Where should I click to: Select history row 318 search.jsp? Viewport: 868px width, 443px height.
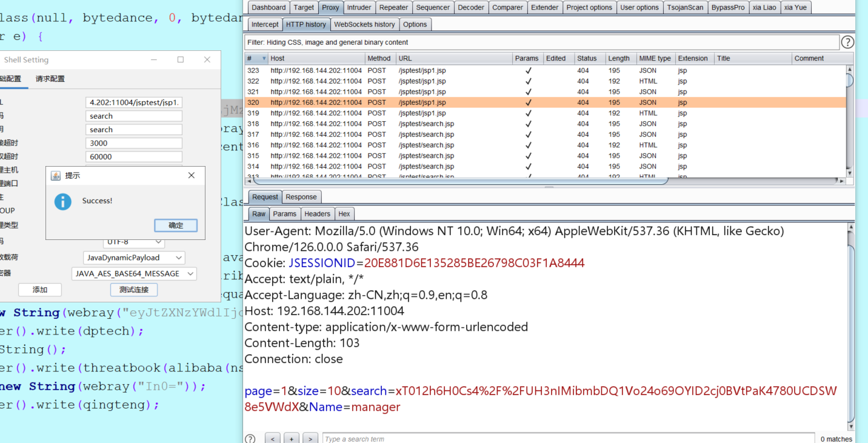click(x=545, y=124)
